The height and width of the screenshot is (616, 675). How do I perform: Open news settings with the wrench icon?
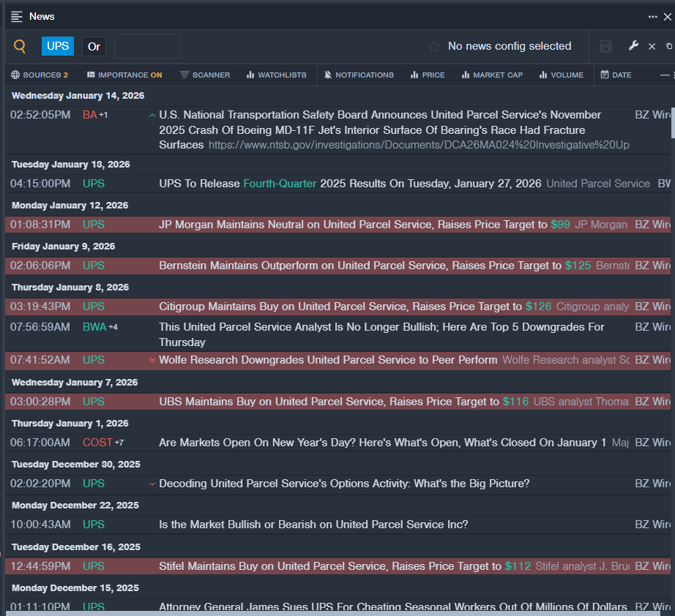click(x=633, y=45)
